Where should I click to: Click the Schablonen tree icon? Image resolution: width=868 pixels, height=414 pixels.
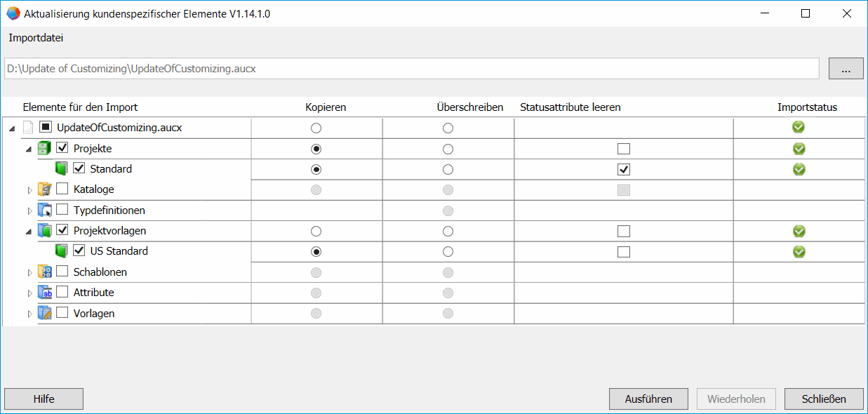click(x=44, y=272)
